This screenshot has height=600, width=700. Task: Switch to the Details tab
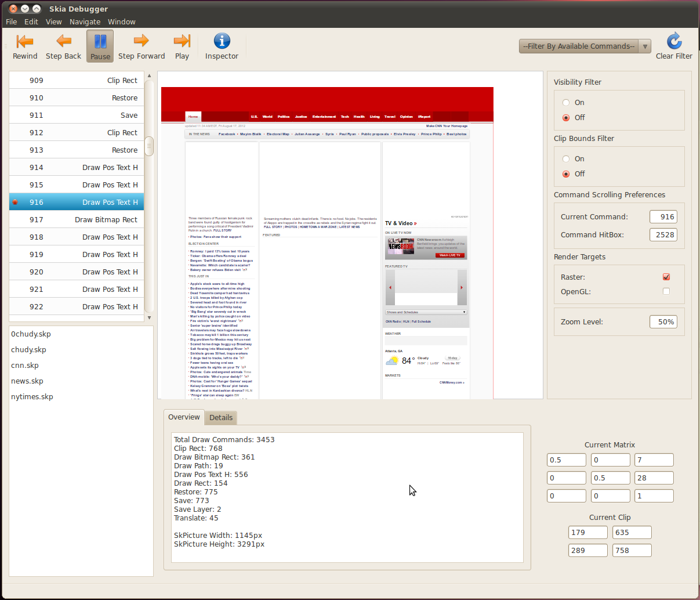221,418
